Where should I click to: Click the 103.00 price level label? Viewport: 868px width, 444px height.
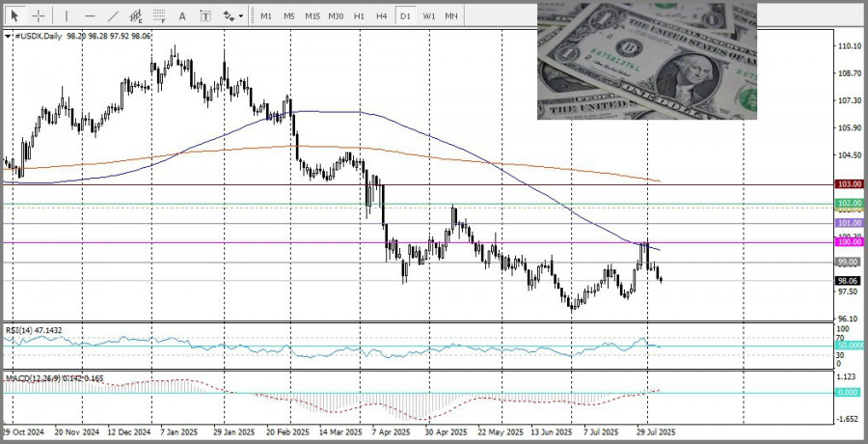click(x=850, y=184)
